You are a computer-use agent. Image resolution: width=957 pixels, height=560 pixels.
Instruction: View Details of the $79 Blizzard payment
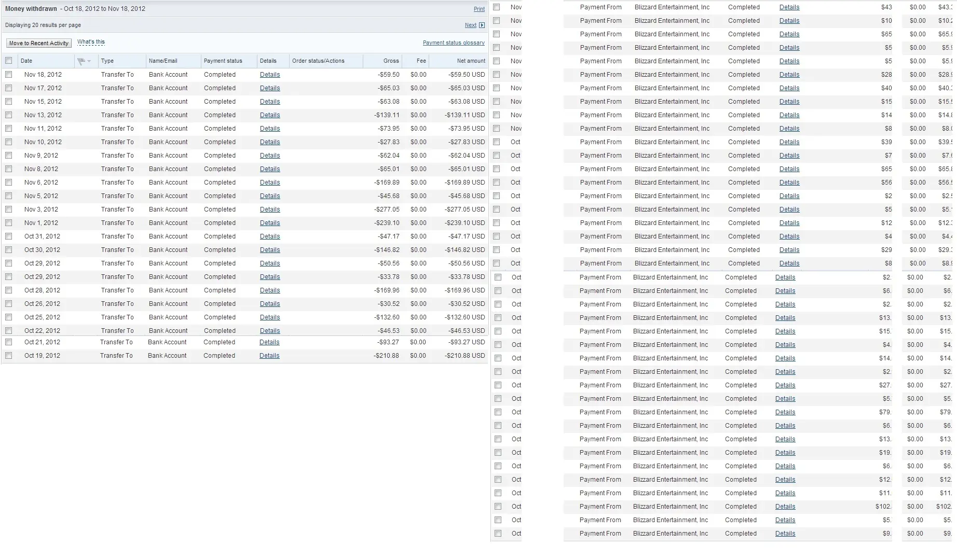click(x=785, y=412)
